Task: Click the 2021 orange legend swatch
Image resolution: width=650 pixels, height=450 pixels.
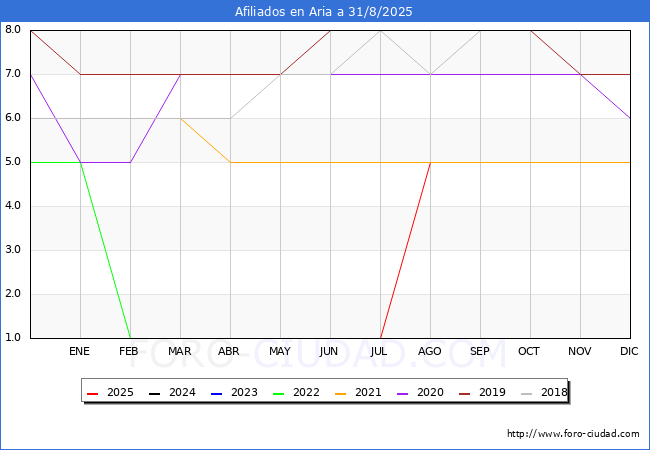Action: tap(340, 393)
